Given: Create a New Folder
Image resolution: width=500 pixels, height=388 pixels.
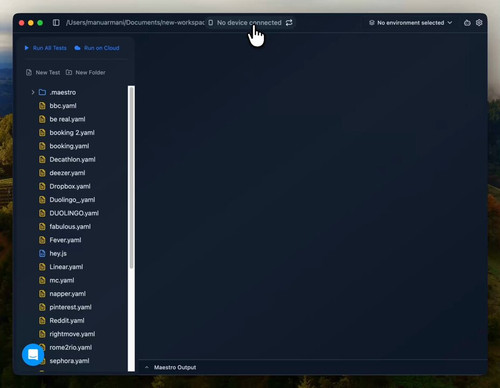Looking at the screenshot, I should point(86,72).
